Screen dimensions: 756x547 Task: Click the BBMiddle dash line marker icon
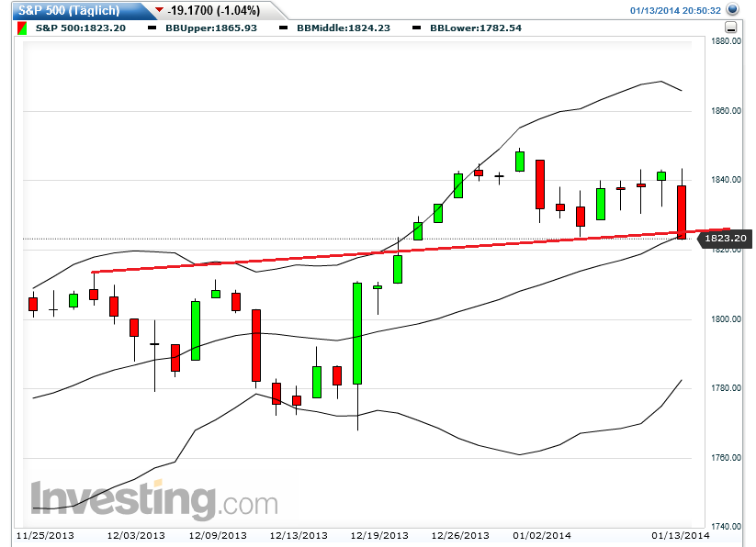pos(285,28)
